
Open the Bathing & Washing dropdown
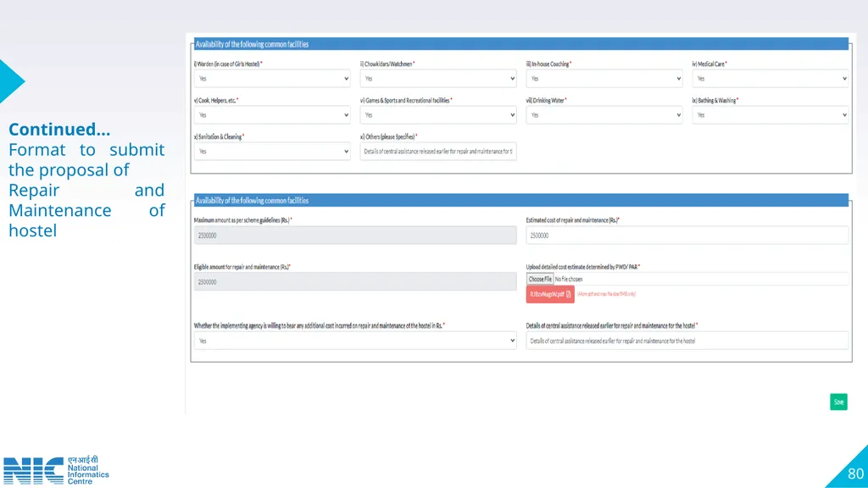click(770, 115)
